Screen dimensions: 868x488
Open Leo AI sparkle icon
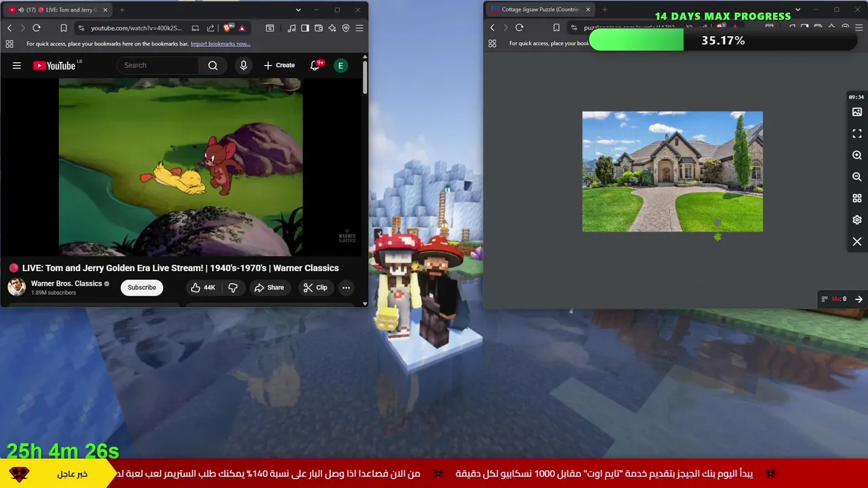click(x=332, y=28)
